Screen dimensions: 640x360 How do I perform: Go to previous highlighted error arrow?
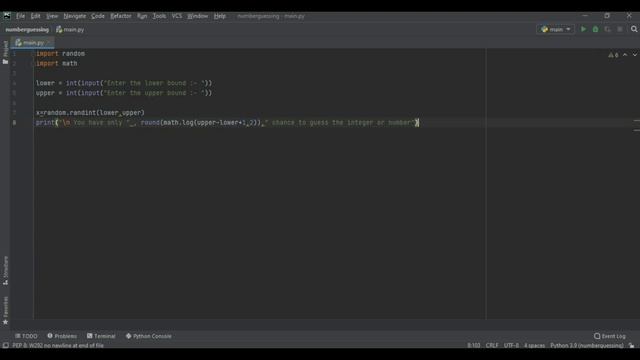tap(625, 55)
